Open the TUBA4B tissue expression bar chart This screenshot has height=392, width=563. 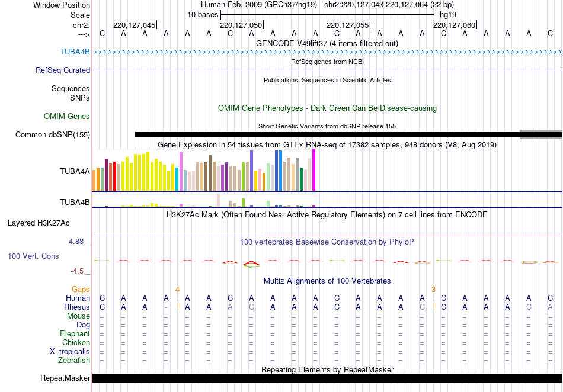tap(204, 201)
